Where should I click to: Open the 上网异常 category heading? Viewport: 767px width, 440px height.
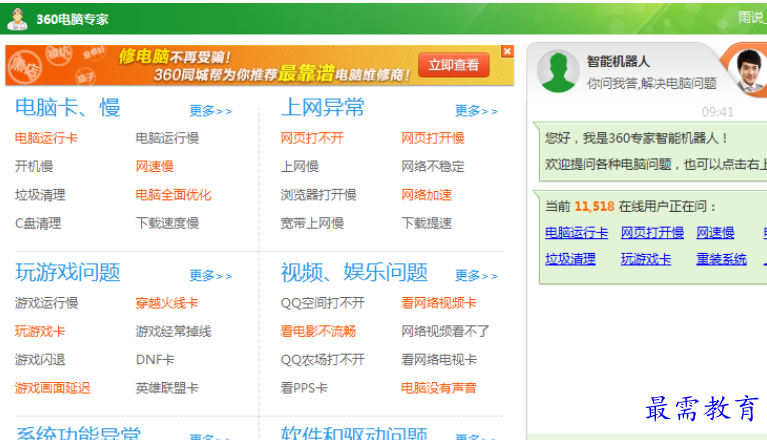[x=323, y=107]
